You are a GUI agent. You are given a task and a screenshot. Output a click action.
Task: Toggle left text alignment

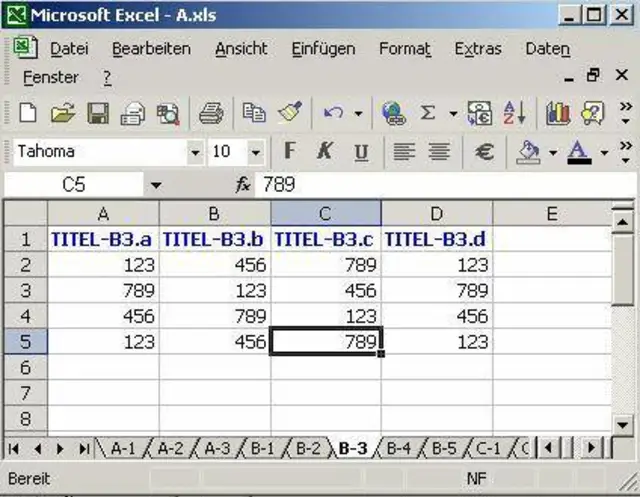[x=404, y=152]
